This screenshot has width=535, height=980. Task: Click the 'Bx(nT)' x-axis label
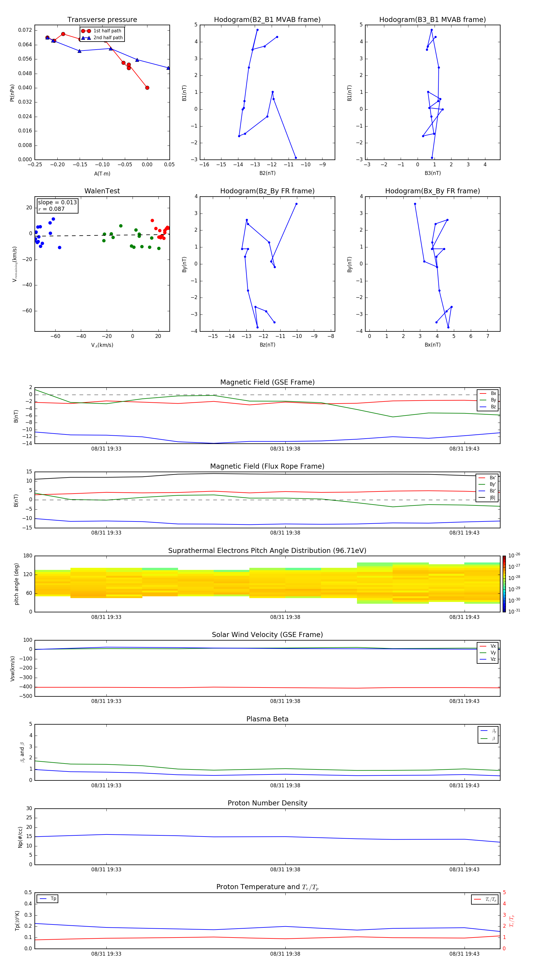click(432, 345)
